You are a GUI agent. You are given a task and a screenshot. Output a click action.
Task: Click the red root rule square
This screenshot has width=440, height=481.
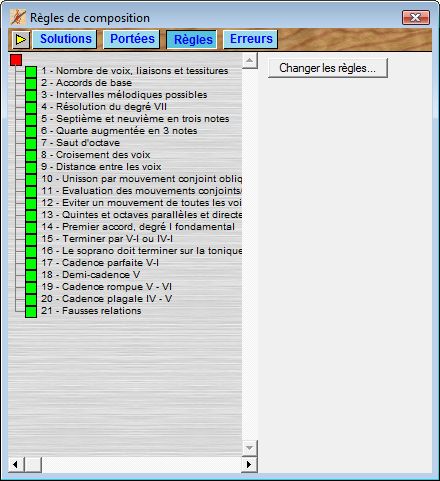[16, 60]
